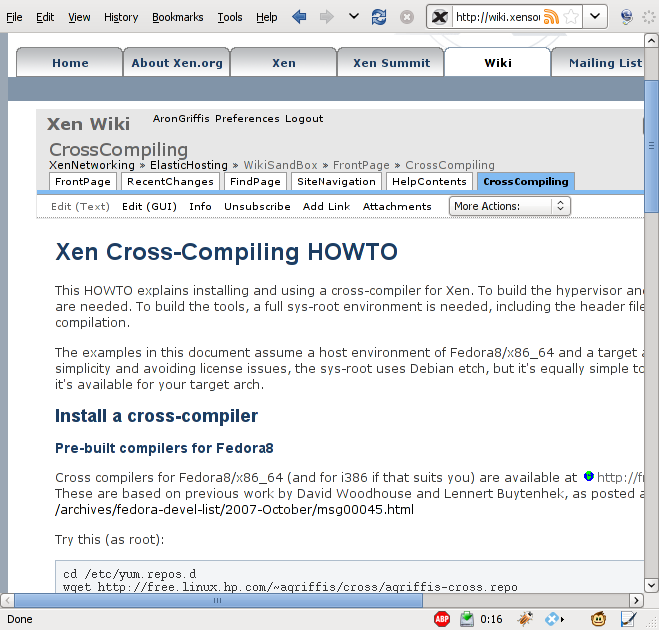Click the green download status icon
Screen dimensions: 659x630
(467, 619)
